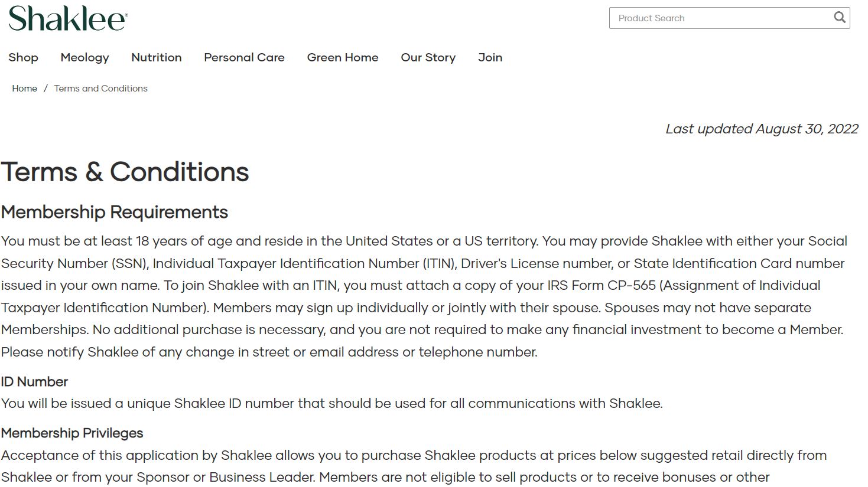Click the paragraph about Social Security Number

(x=424, y=296)
